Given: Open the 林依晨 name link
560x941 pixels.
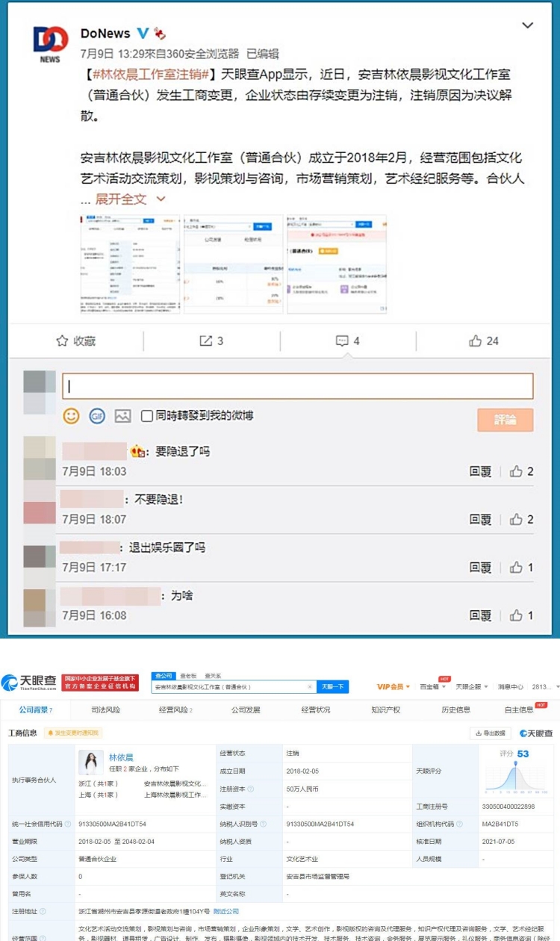Looking at the screenshot, I should (121, 757).
